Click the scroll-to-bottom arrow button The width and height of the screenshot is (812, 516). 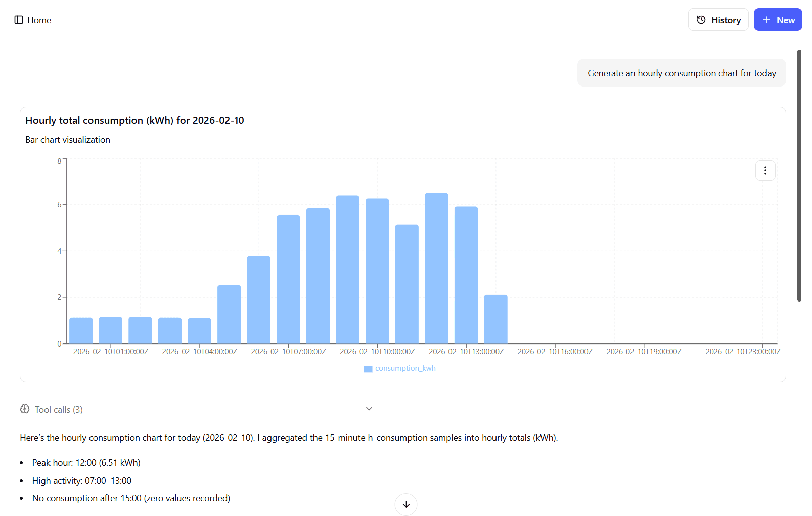point(405,504)
